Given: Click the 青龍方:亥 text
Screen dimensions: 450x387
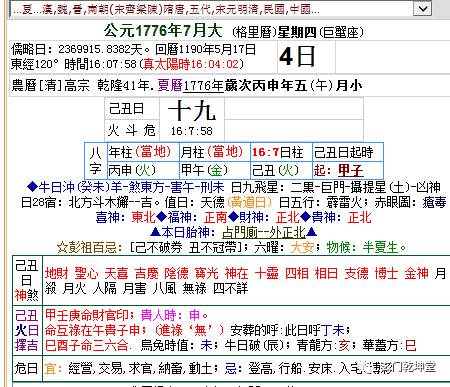Looking at the screenshot, I should pyautogui.click(x=323, y=345).
